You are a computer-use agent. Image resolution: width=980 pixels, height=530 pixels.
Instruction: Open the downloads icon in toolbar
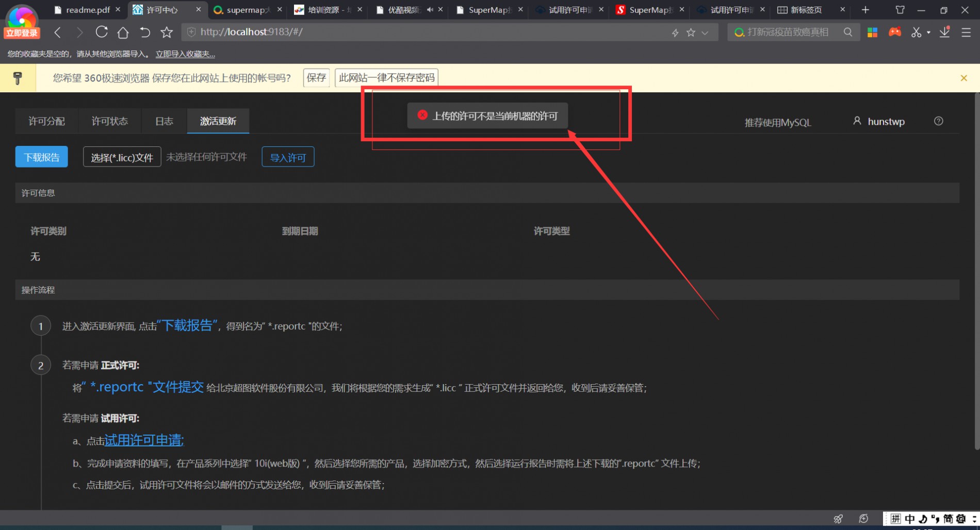(944, 32)
